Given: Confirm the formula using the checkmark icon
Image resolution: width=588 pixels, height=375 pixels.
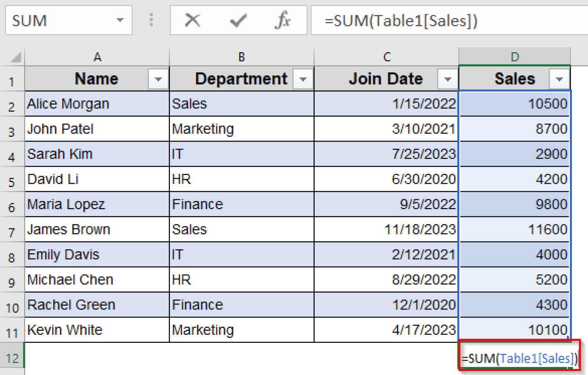Looking at the screenshot, I should (x=237, y=21).
